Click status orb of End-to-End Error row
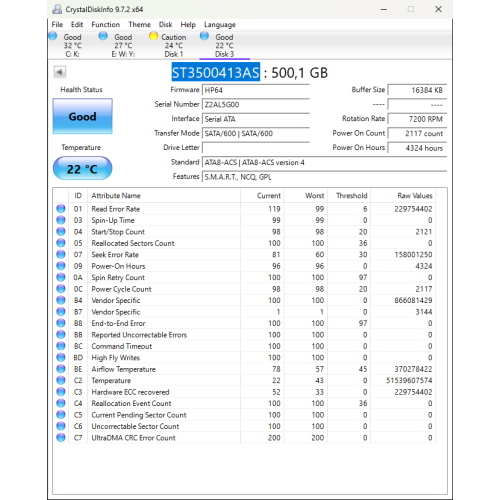This screenshot has width=500, height=500. [61, 323]
